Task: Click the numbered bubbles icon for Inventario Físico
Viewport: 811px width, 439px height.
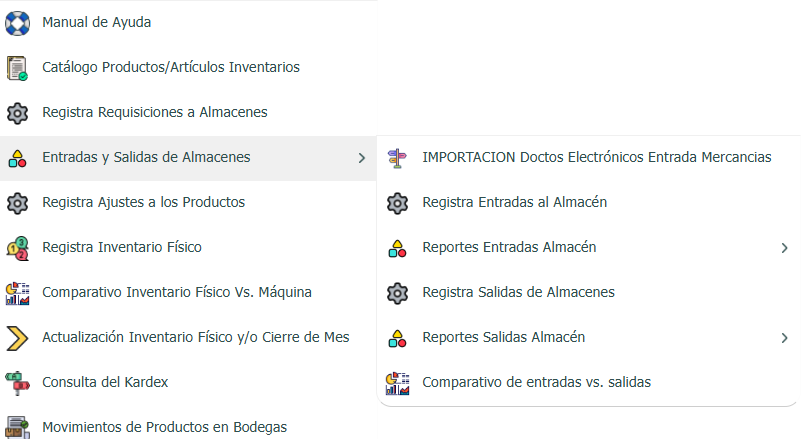Action: 17,247
